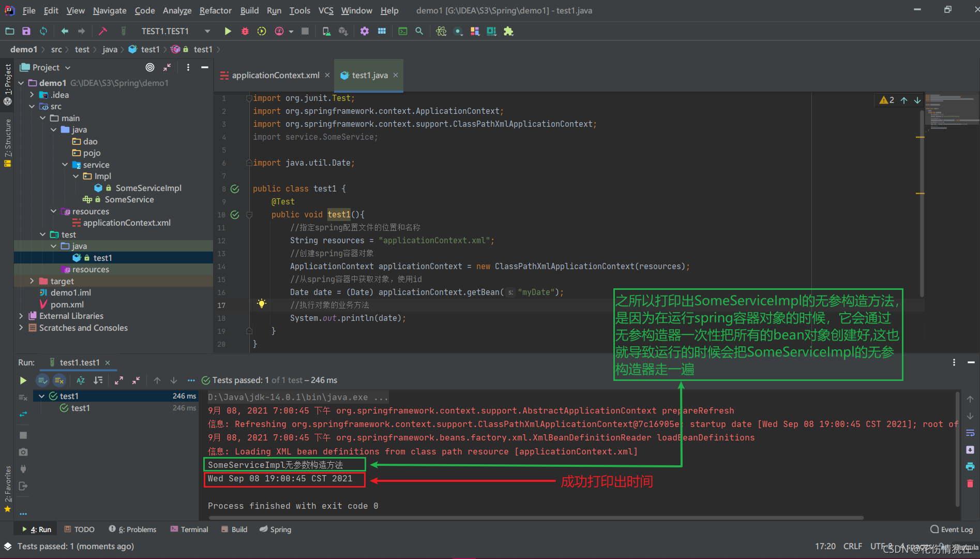This screenshot has height=559, width=980.
Task: Rerun tests with Run panel green play
Action: coord(23,380)
